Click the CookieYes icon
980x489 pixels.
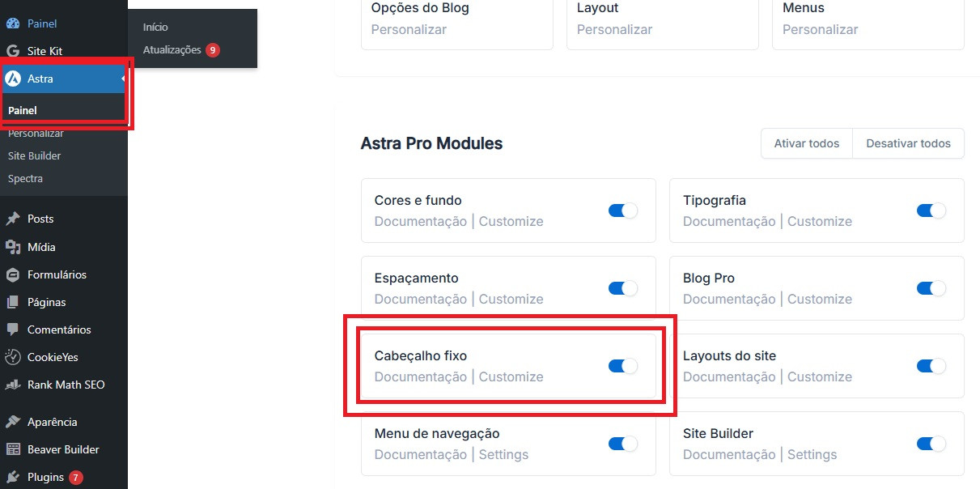[13, 357]
